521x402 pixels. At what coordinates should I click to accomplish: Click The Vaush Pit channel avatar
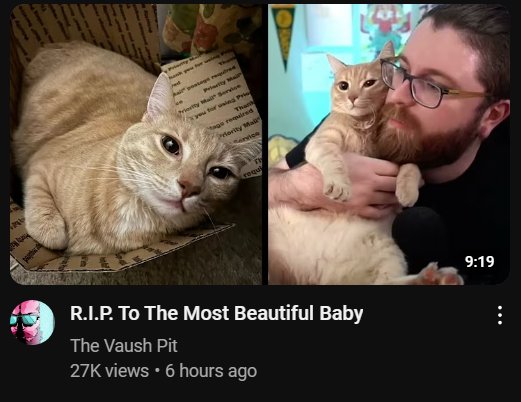(32, 322)
